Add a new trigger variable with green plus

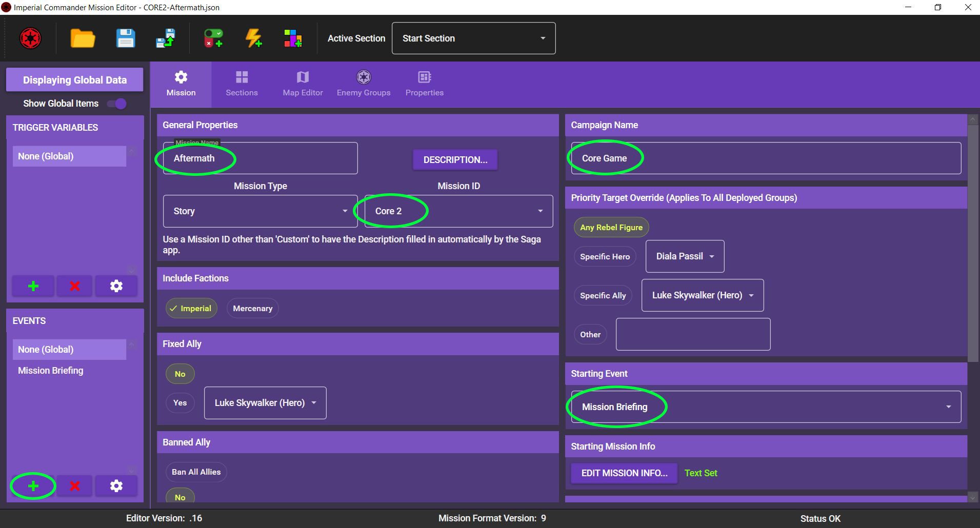(33, 286)
